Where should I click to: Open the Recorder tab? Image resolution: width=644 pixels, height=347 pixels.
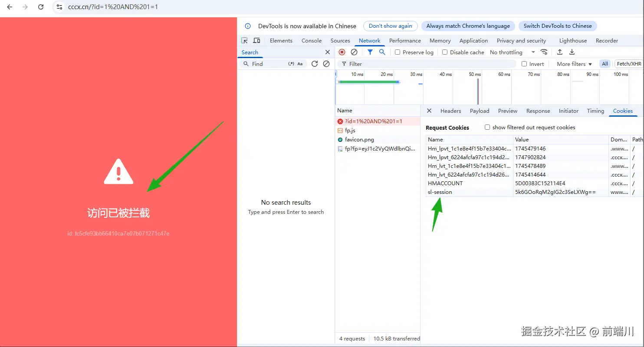point(607,40)
